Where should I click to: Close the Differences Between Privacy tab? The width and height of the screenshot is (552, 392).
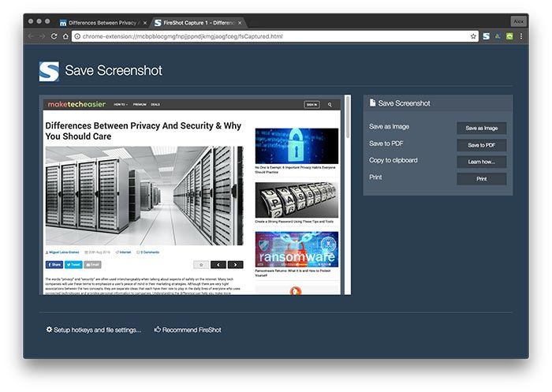[x=144, y=23]
